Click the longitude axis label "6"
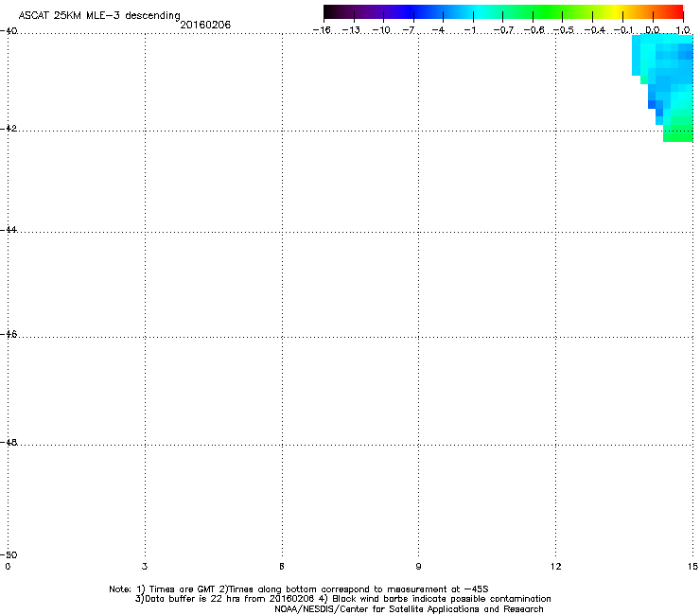The height and width of the screenshot is (615, 700). click(282, 567)
